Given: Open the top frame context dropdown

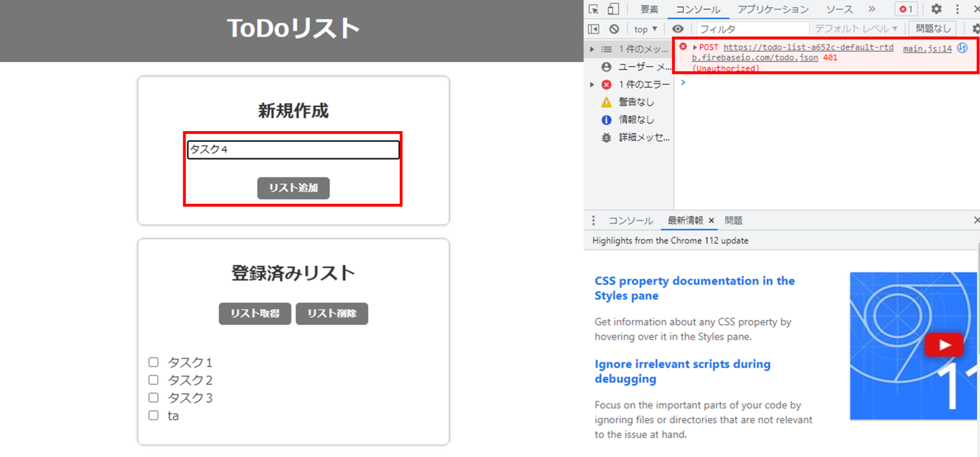Looking at the screenshot, I should pyautogui.click(x=645, y=29).
